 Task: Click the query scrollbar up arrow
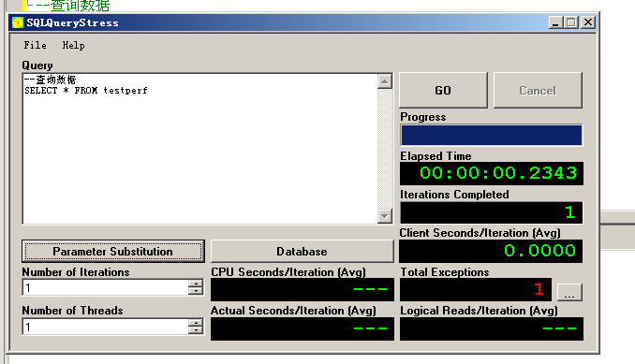point(385,81)
